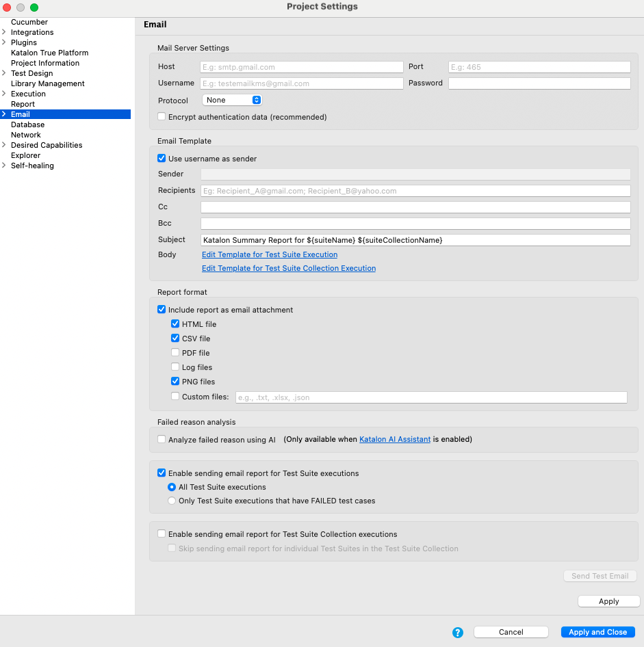Expand the Desired Capabilities section
The image size is (644, 647).
(5, 145)
